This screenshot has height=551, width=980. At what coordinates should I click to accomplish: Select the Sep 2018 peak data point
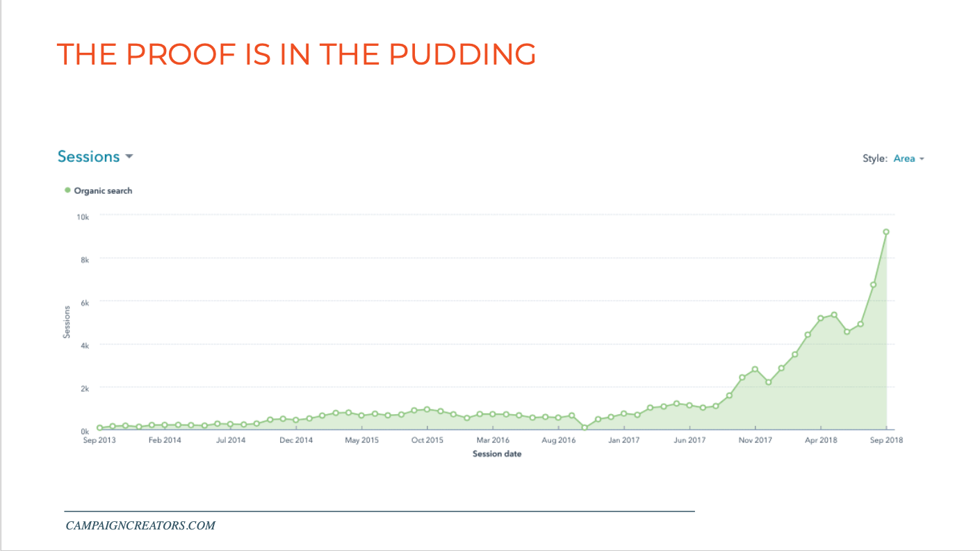[885, 231]
